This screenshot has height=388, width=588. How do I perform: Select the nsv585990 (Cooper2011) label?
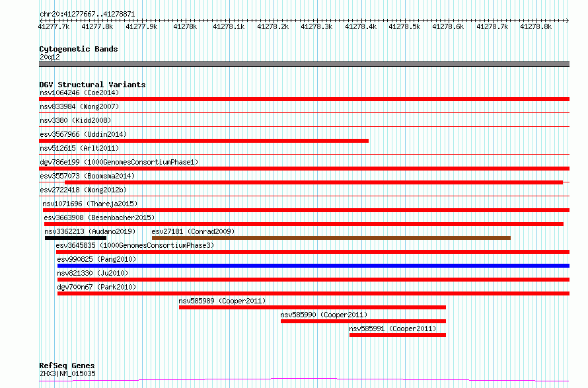pos(324,315)
